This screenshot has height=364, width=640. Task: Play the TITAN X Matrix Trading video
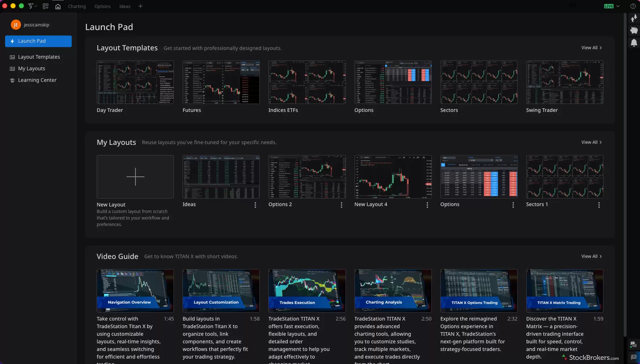pos(565,290)
